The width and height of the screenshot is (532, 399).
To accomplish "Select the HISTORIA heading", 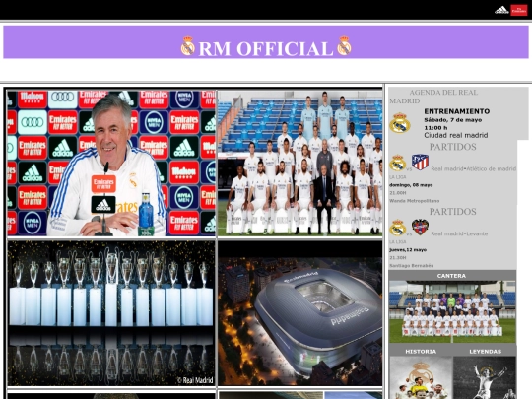I will click(421, 352).
